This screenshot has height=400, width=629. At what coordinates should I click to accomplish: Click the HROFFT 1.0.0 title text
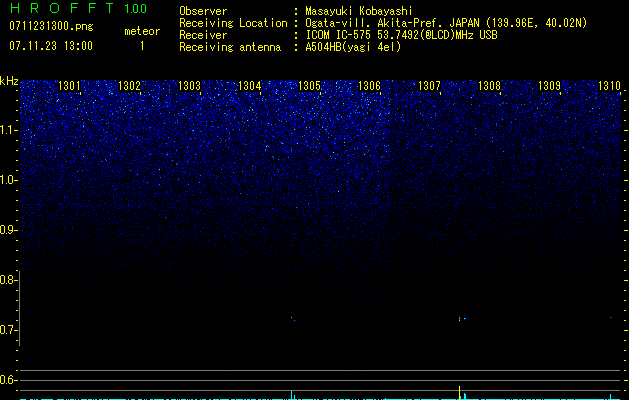click(78, 8)
